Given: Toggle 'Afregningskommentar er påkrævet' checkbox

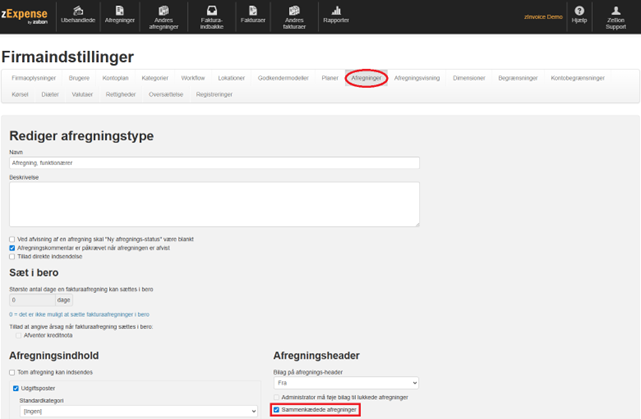Looking at the screenshot, I should 12,248.
